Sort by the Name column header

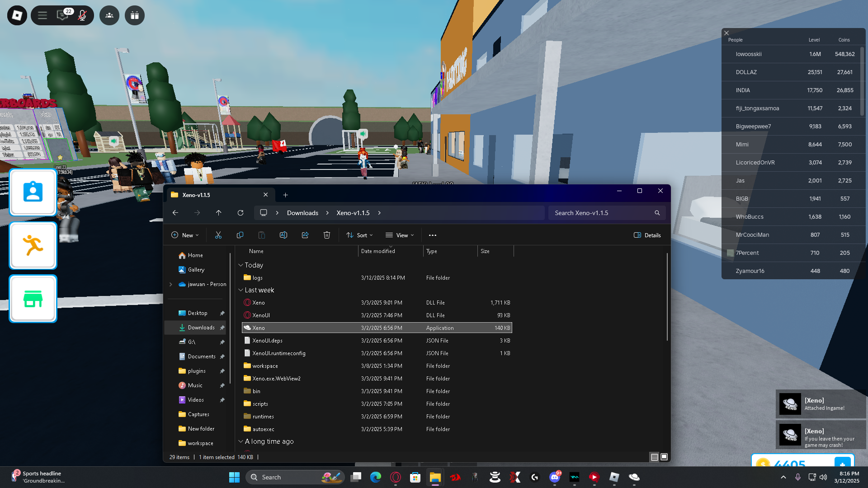pos(256,251)
